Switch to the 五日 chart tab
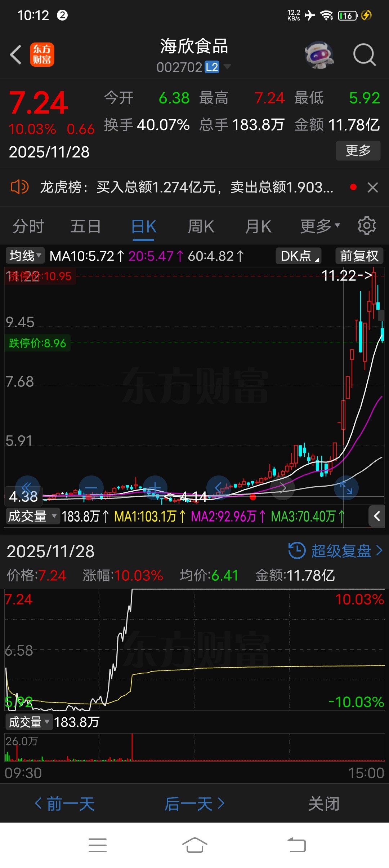The image size is (389, 868). [x=85, y=227]
